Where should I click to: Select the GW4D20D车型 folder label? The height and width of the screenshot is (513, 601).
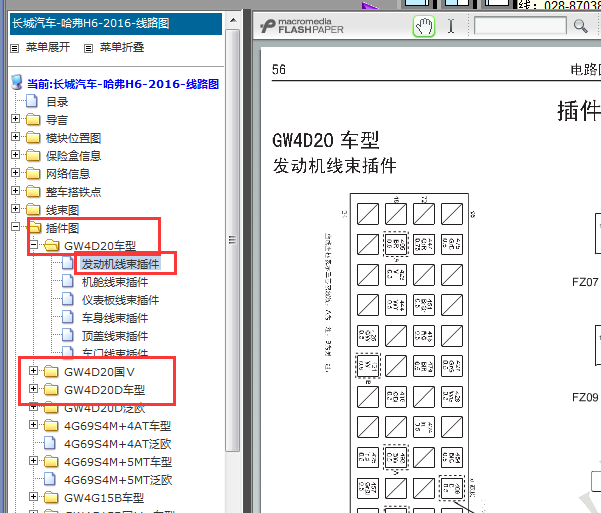pyautogui.click(x=105, y=390)
